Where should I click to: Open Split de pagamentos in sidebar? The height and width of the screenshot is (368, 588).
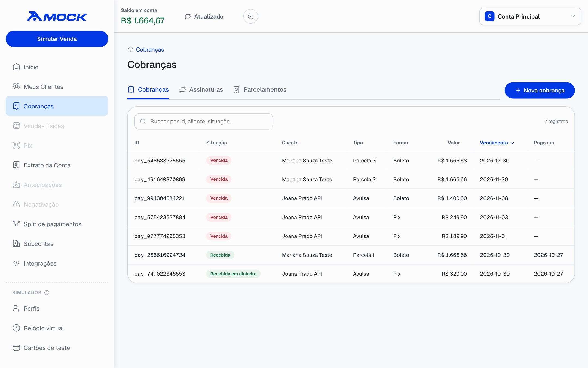[57, 224]
